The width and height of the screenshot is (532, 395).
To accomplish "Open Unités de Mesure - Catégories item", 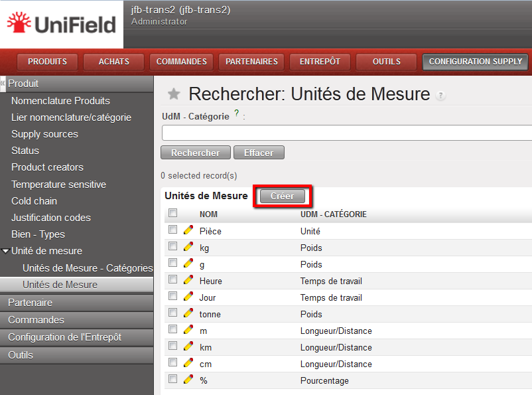I will (x=88, y=268).
